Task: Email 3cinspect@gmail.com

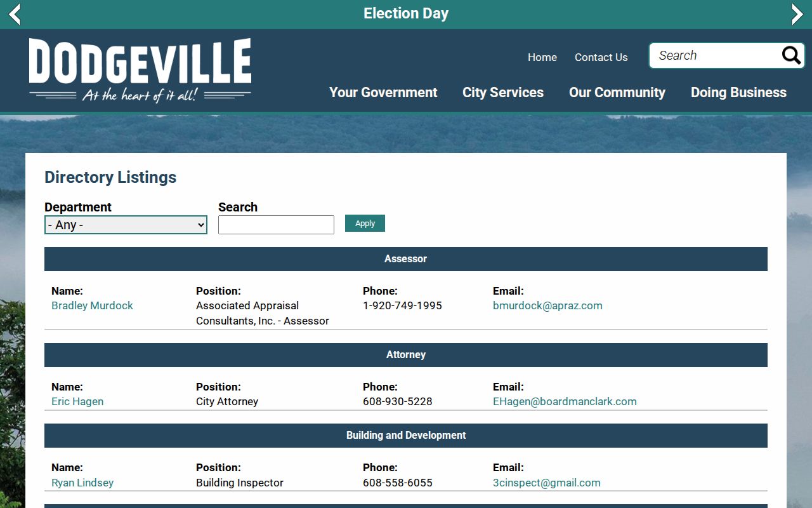Action: (x=547, y=483)
